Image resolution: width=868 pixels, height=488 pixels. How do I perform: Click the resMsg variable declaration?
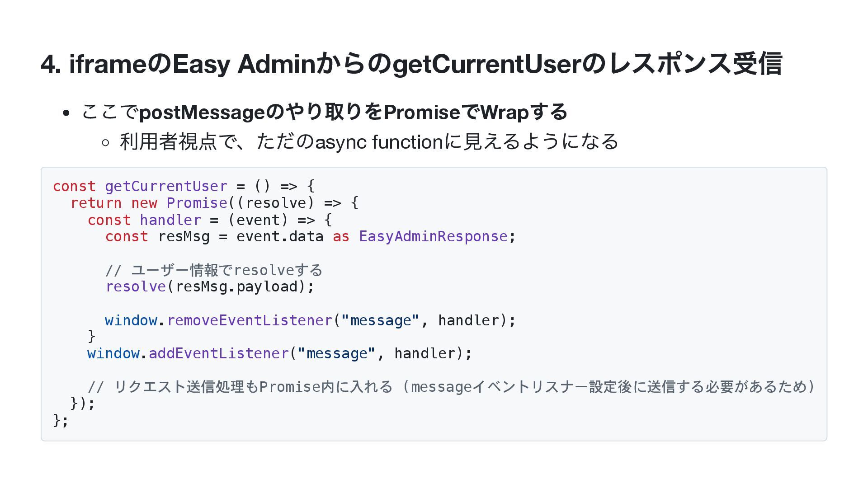point(184,236)
